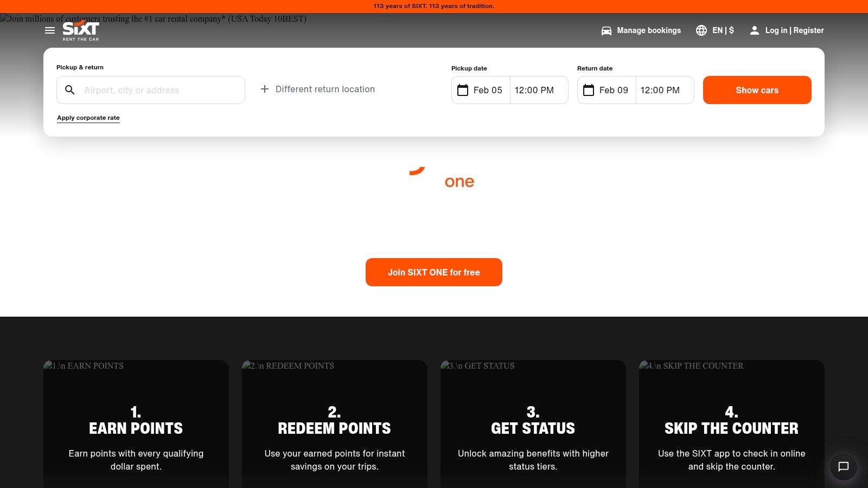Join SIXT ONE for free
This screenshot has width=868, height=488.
pos(433,272)
